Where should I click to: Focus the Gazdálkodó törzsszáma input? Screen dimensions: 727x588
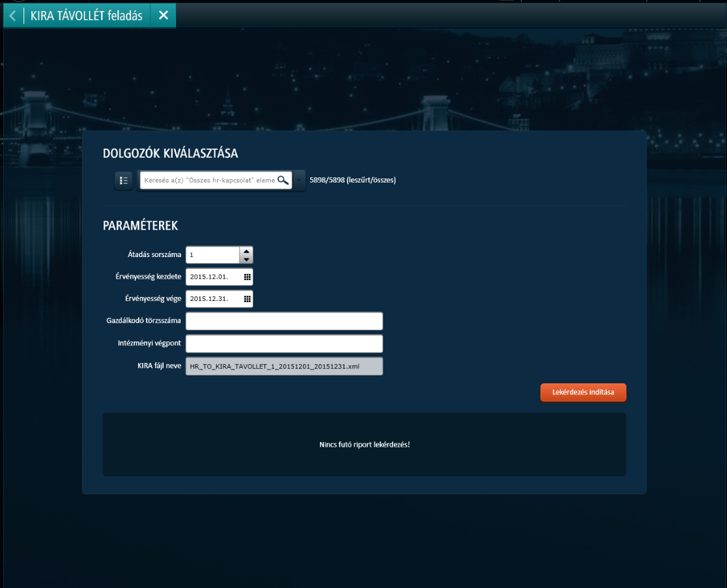click(x=284, y=320)
